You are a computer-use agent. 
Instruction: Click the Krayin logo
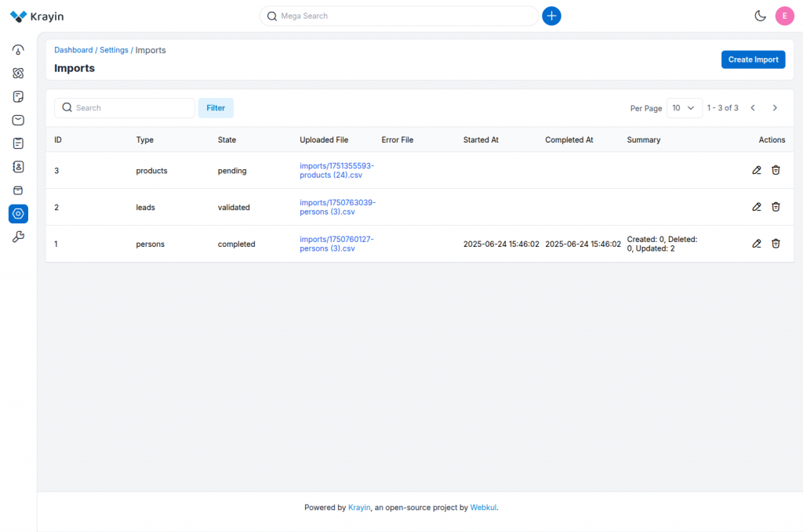click(x=37, y=16)
